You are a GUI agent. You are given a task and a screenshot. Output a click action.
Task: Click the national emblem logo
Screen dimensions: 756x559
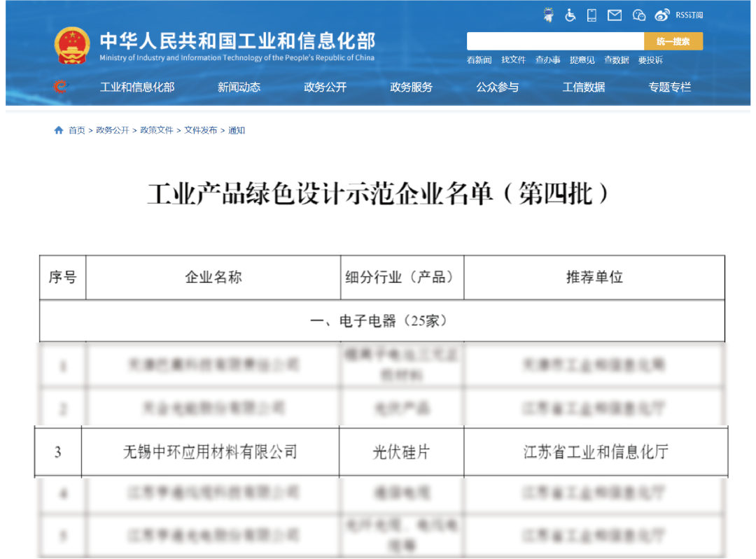click(x=72, y=46)
